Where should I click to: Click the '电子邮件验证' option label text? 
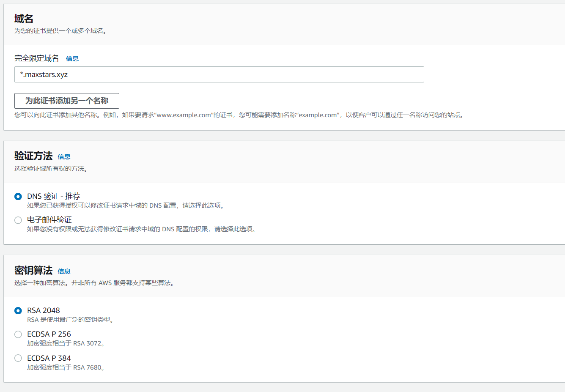(49, 220)
